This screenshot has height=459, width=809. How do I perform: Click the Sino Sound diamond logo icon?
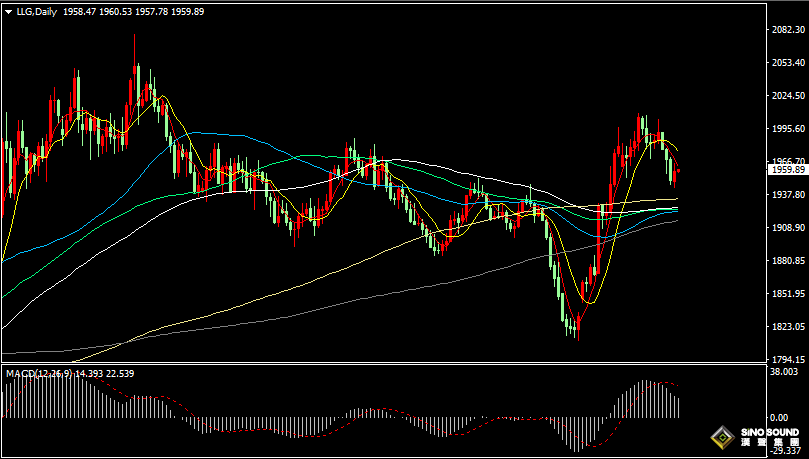click(x=722, y=438)
